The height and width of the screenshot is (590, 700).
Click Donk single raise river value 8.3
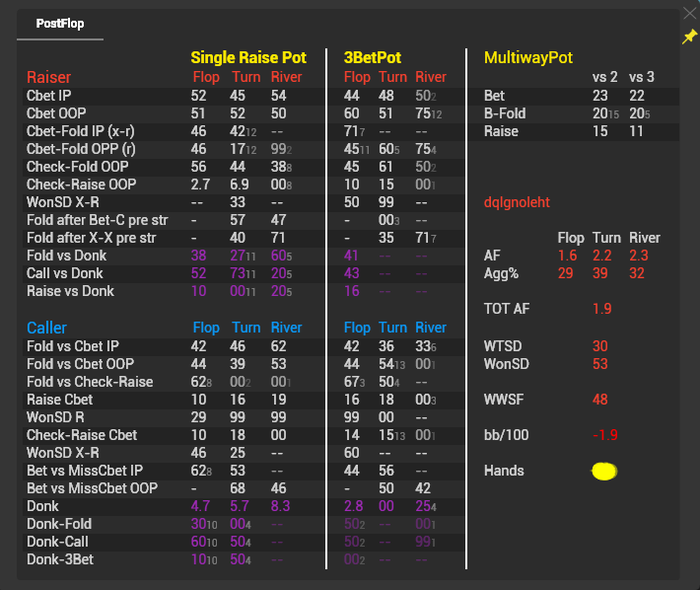[280, 506]
